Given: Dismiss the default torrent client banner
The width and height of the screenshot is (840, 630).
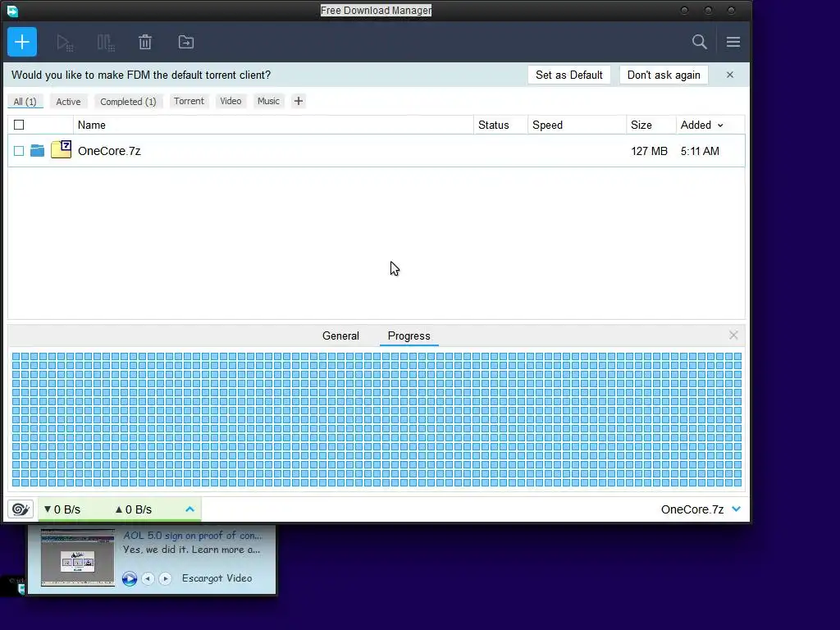Looking at the screenshot, I should [729, 75].
